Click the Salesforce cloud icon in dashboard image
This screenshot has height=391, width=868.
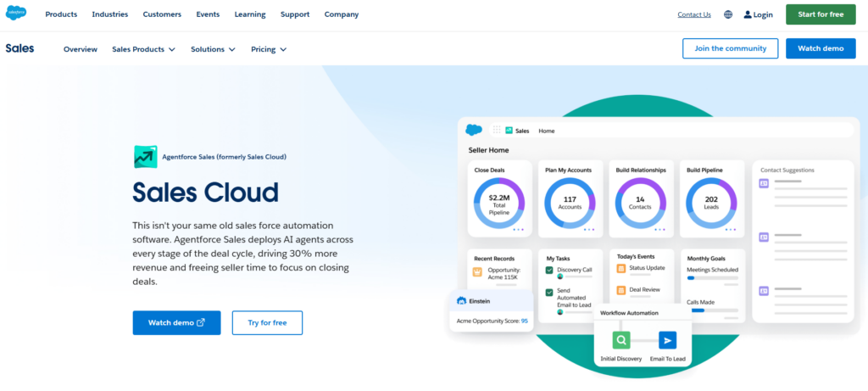click(x=473, y=130)
